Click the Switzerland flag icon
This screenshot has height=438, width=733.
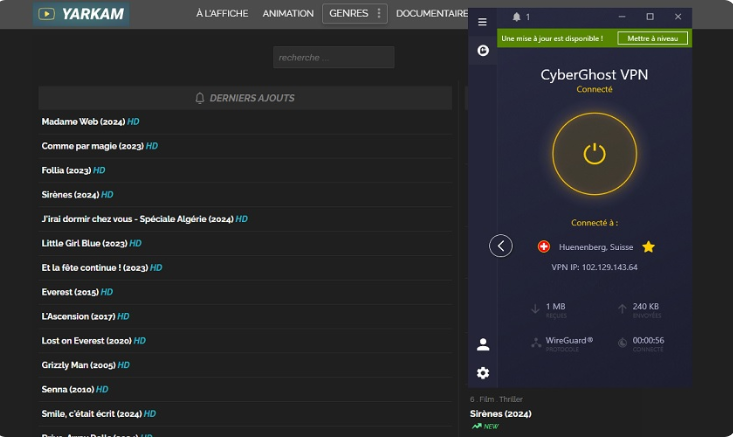(544, 246)
